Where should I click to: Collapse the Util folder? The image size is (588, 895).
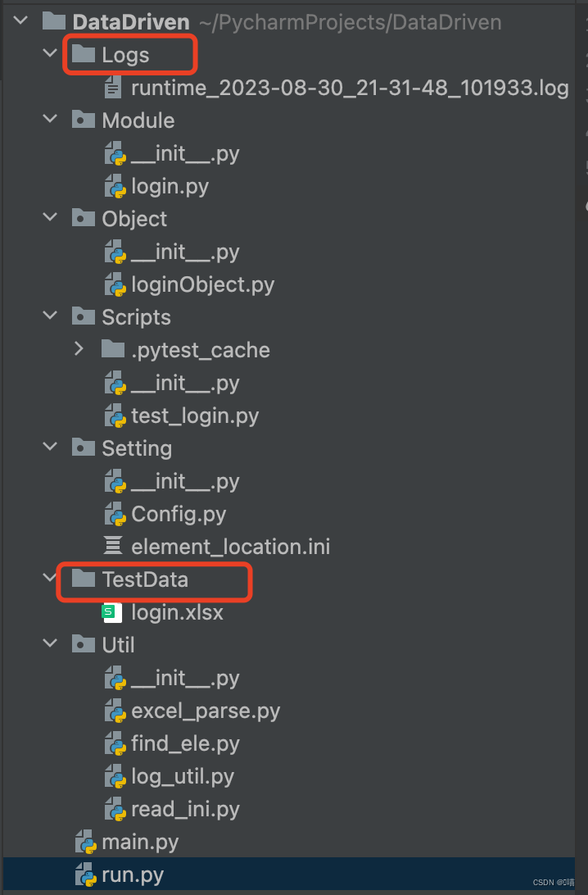[x=49, y=645]
